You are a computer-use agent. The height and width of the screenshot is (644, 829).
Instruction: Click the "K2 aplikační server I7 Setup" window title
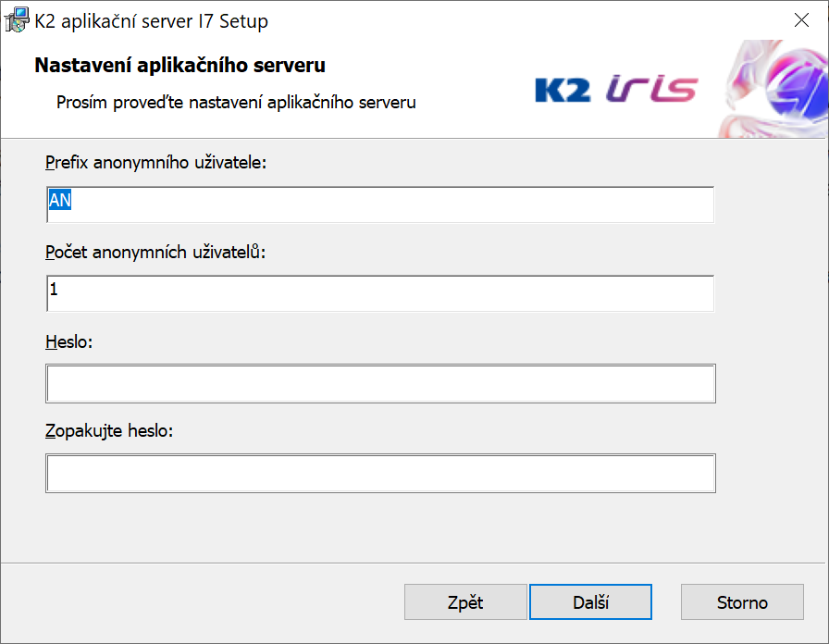click(x=151, y=20)
